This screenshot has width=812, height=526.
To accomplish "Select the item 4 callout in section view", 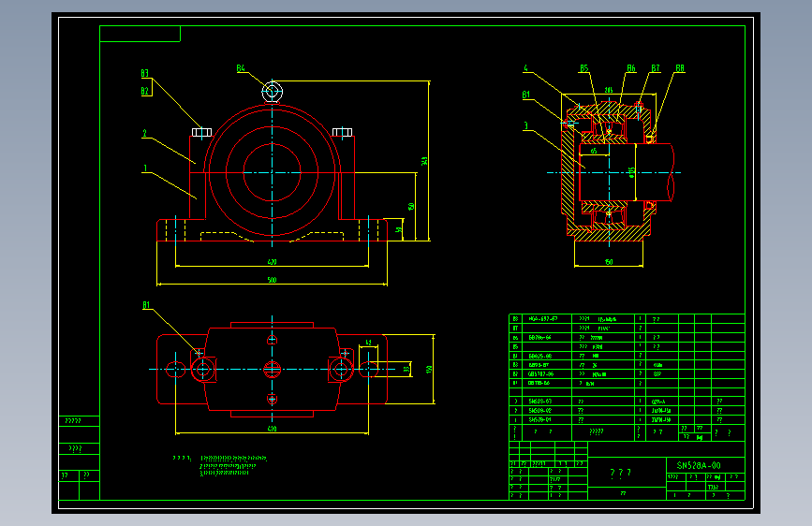I will [x=526, y=68].
